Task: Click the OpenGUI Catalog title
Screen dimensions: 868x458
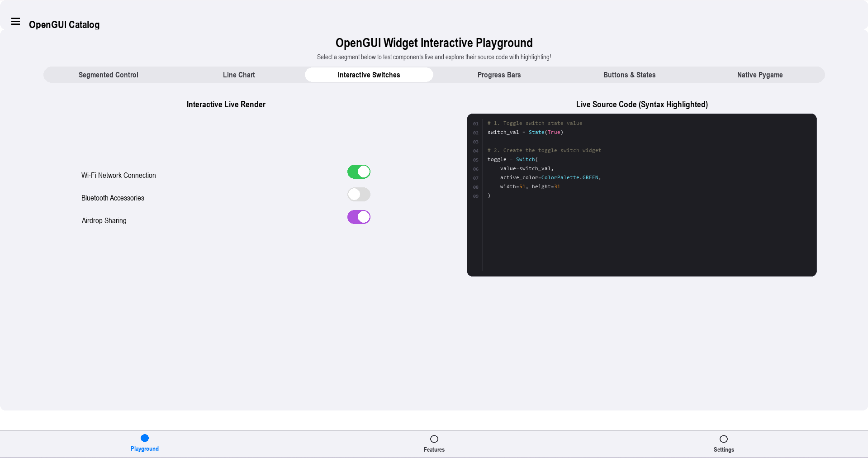Action: [x=64, y=25]
